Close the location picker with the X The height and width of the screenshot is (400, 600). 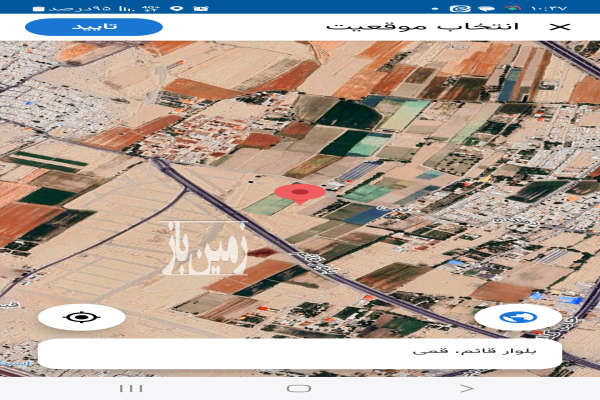[x=561, y=26]
